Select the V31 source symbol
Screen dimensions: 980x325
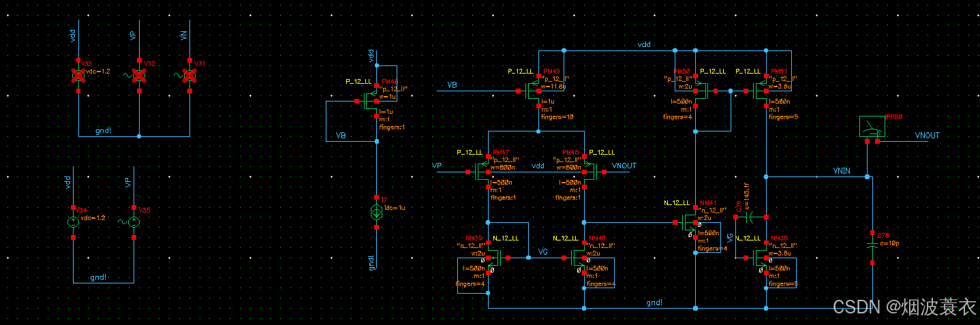point(190,75)
